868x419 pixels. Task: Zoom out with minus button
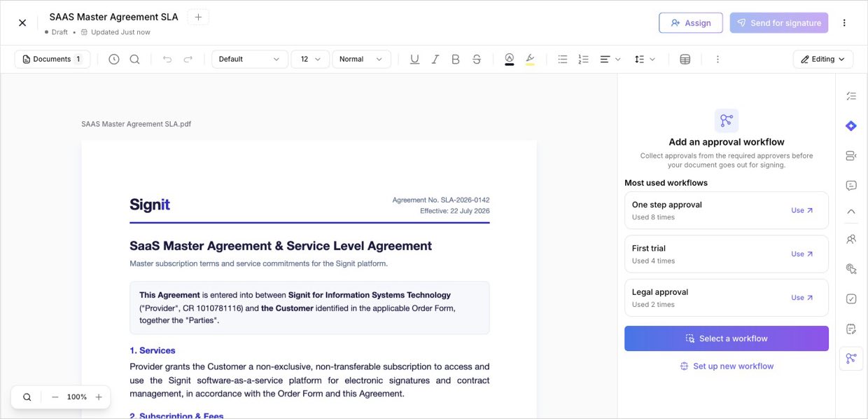(55, 397)
